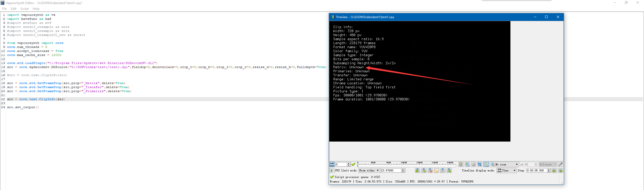Click code line 'import vapoursynth as vs'
This screenshot has height=190, width=644.
(31, 15)
